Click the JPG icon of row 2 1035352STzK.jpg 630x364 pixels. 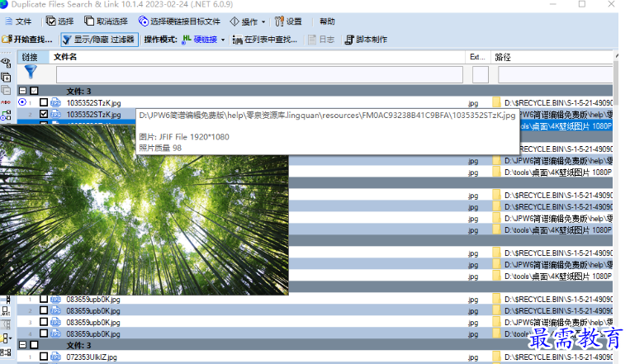point(56,114)
